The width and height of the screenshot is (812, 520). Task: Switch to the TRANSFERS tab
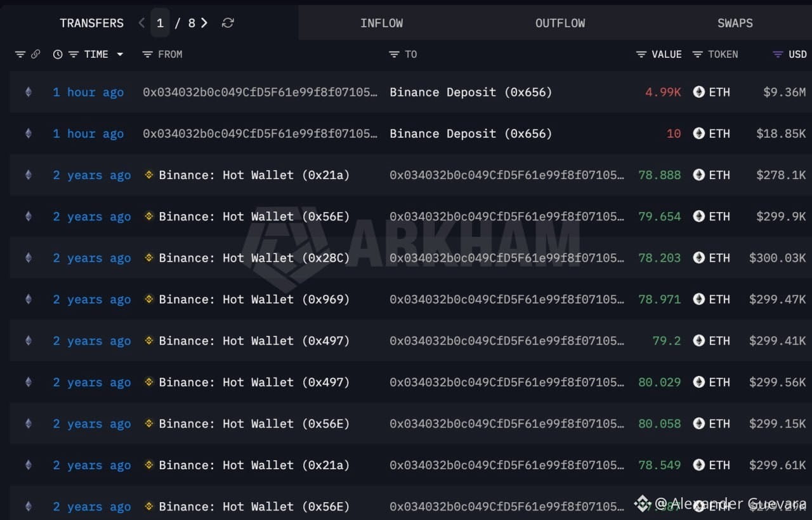tap(91, 23)
